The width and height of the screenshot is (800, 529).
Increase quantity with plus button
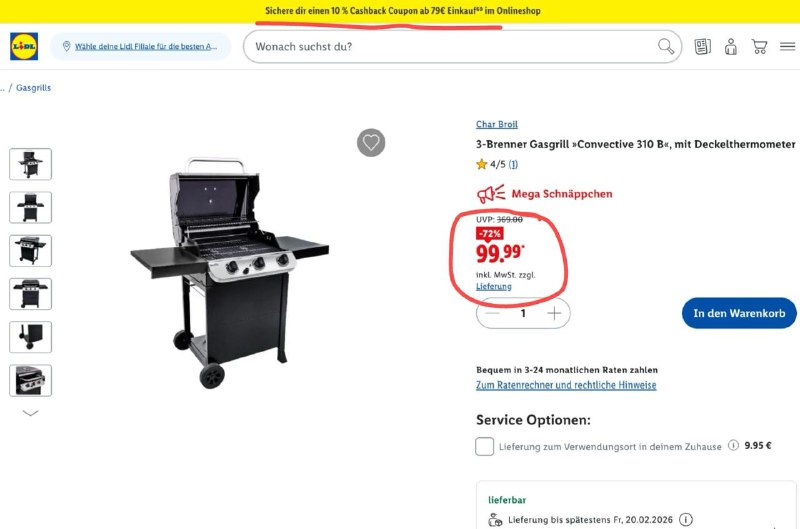coord(554,313)
